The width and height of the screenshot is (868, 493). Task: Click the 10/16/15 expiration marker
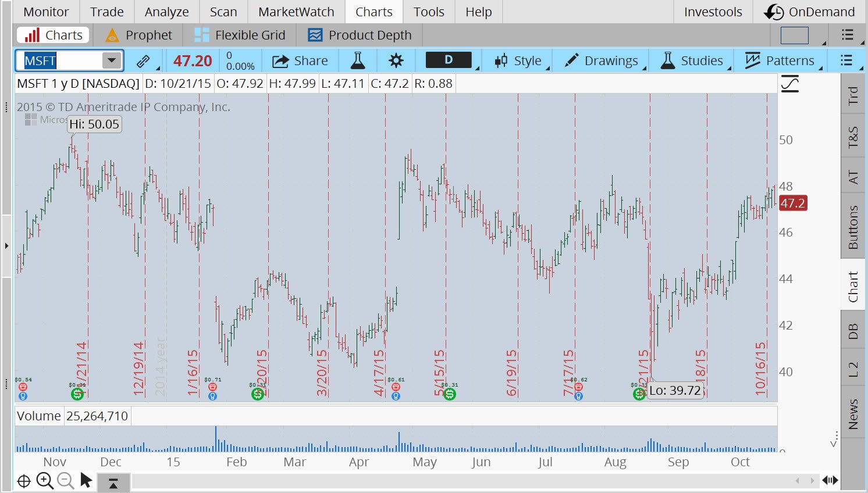point(760,369)
